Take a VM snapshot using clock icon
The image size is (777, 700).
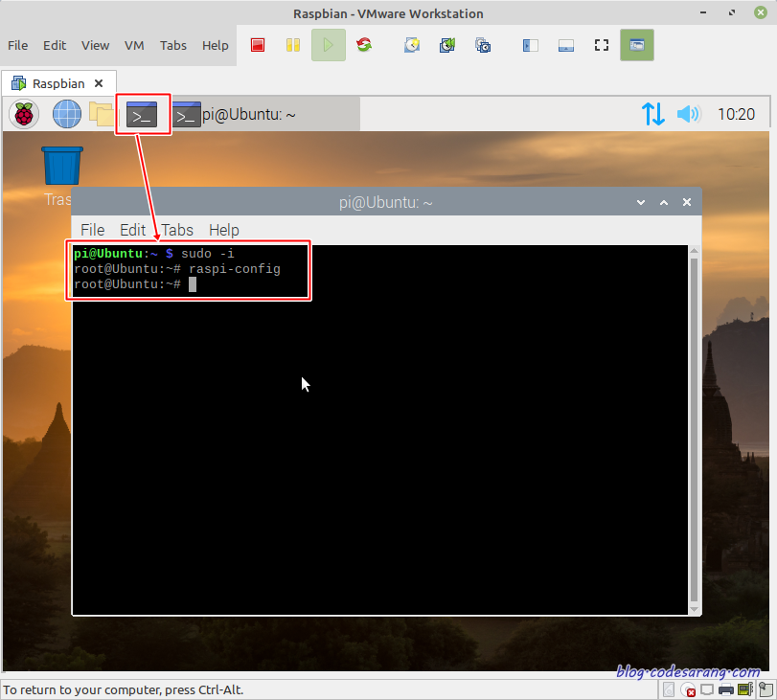click(x=412, y=45)
